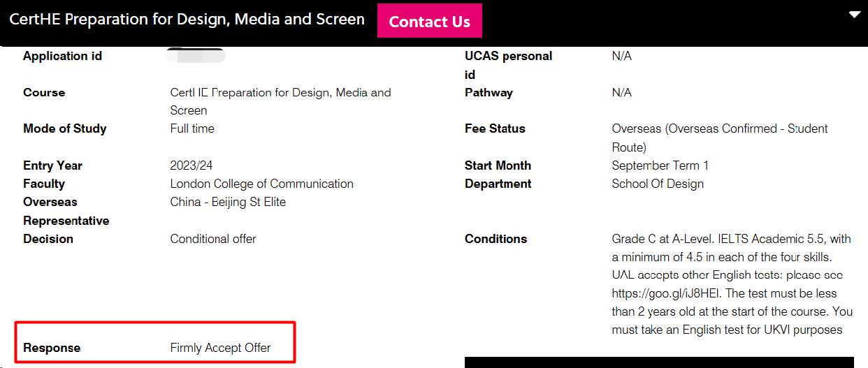Click the pink Contact Us button
This screenshot has height=368, width=868.
click(429, 21)
